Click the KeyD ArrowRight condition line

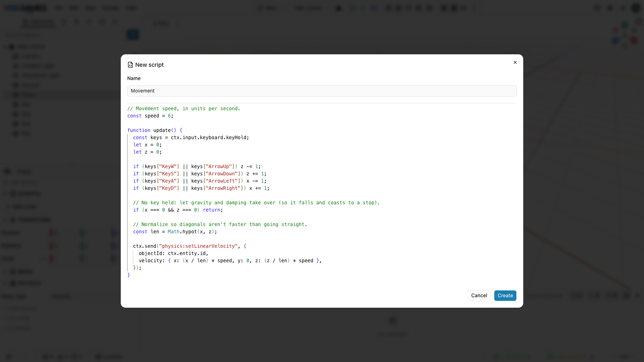pos(201,188)
